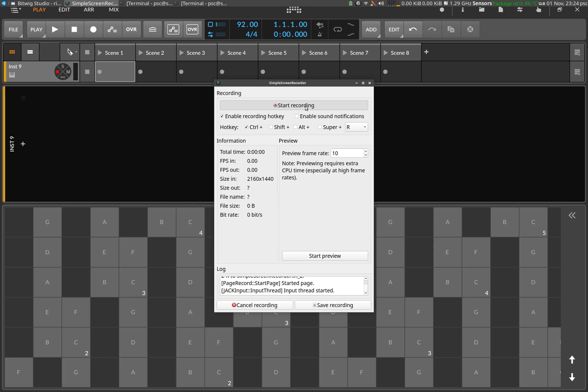Click Cancel recording button
This screenshot has height=392, width=588.
[x=255, y=305]
